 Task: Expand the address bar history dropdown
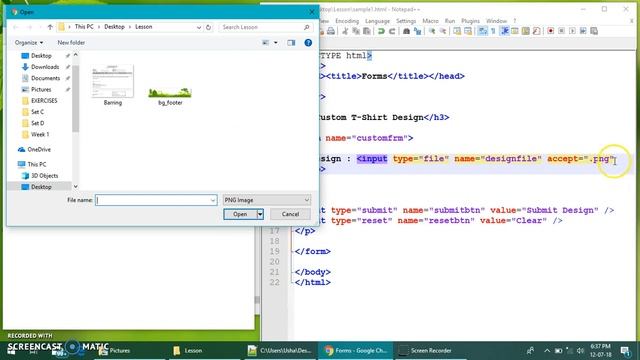(x=199, y=27)
